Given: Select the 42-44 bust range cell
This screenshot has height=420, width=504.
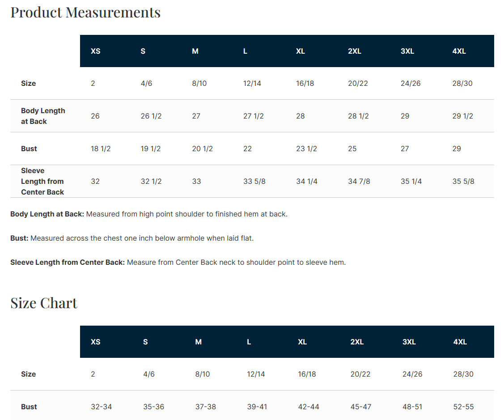Looking at the screenshot, I should (x=309, y=407).
